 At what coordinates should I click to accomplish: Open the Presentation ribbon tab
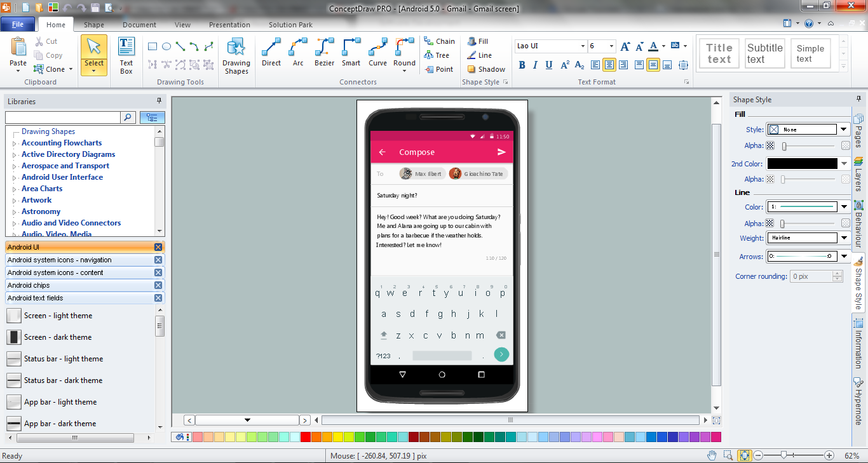(x=229, y=25)
